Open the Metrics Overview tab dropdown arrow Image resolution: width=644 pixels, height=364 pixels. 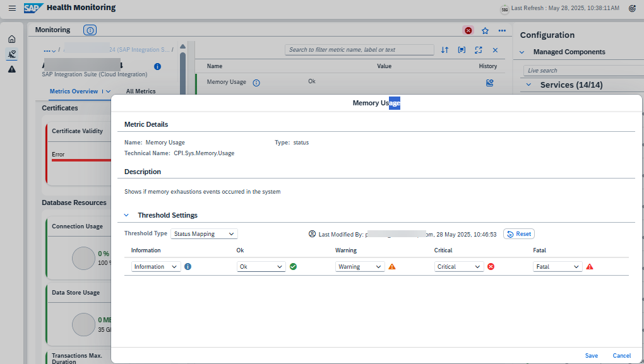(108, 91)
